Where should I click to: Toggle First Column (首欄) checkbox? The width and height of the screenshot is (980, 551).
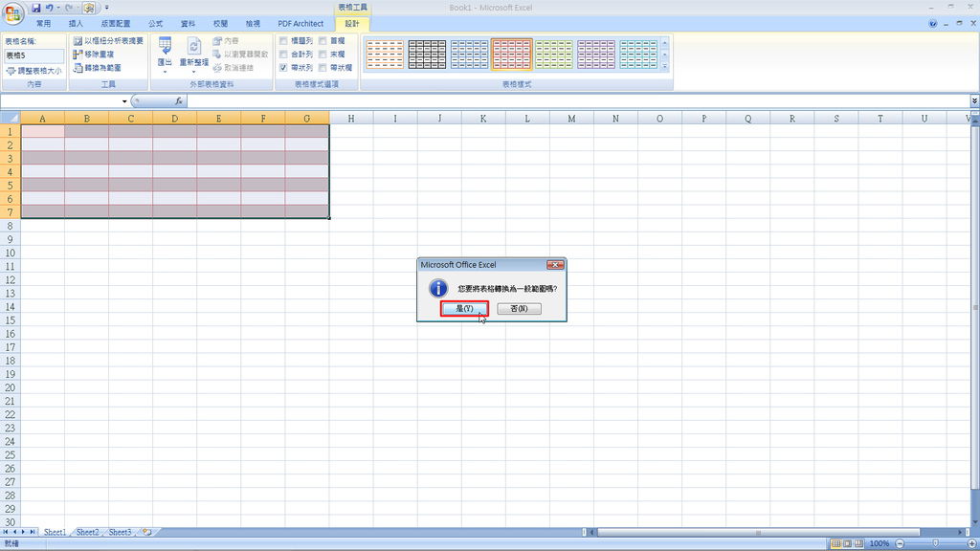323,40
